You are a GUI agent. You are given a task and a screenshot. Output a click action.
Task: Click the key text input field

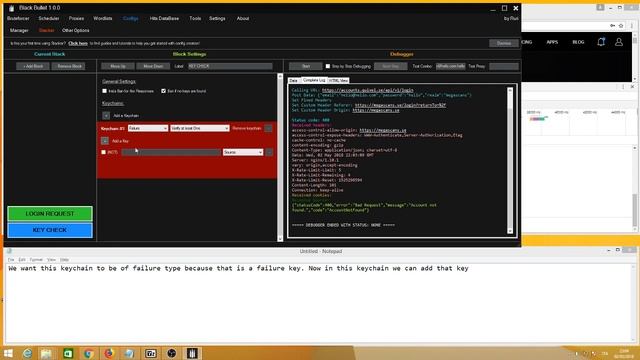(171, 152)
